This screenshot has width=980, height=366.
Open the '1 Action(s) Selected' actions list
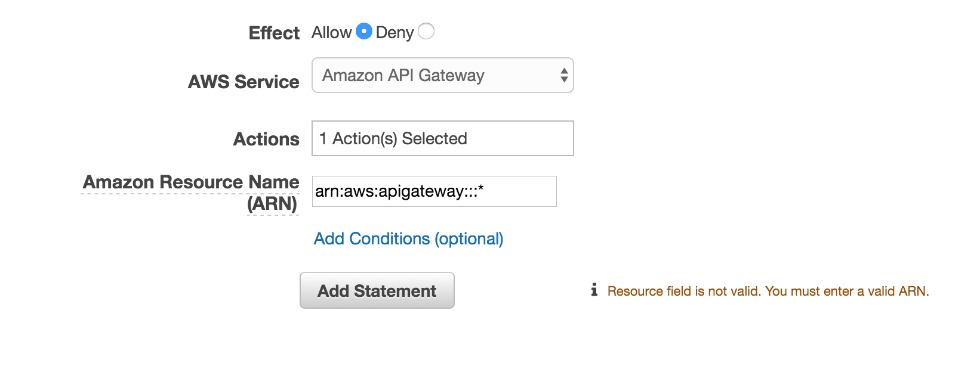coord(442,138)
